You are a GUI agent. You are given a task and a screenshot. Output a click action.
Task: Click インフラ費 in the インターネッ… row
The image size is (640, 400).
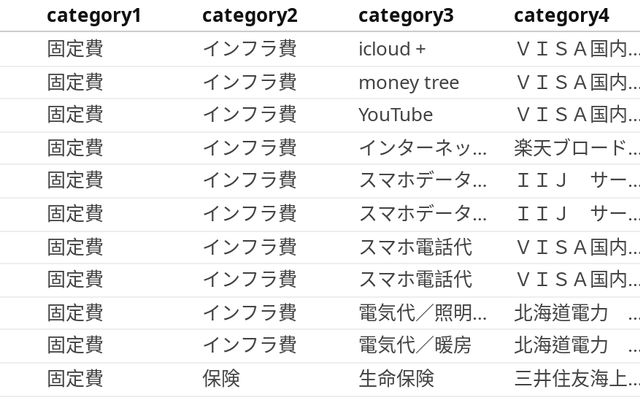pos(249,148)
